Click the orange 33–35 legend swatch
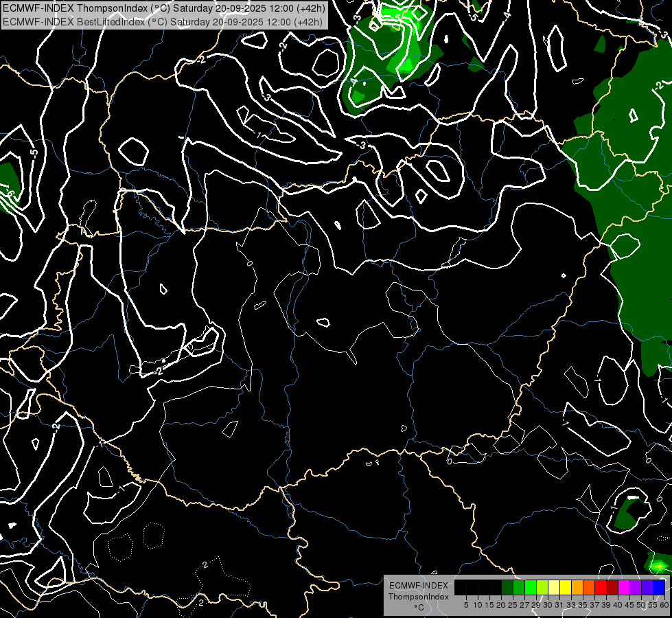The width and height of the screenshot is (672, 618). (x=577, y=587)
